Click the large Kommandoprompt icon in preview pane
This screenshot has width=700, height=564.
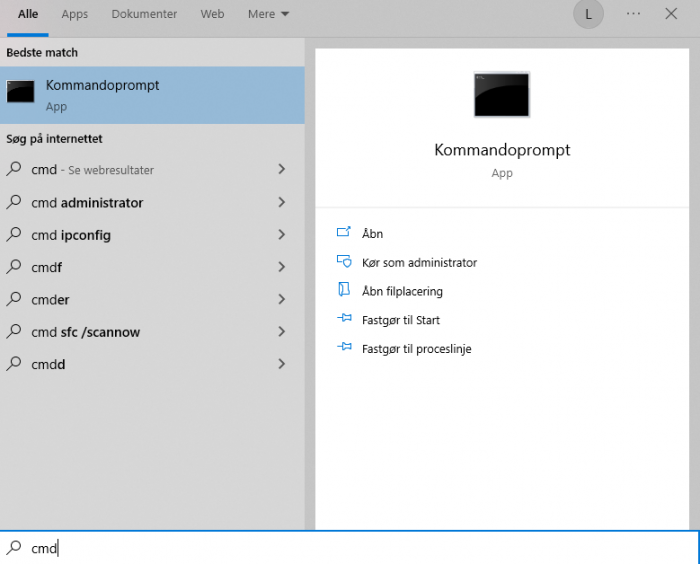[x=502, y=95]
